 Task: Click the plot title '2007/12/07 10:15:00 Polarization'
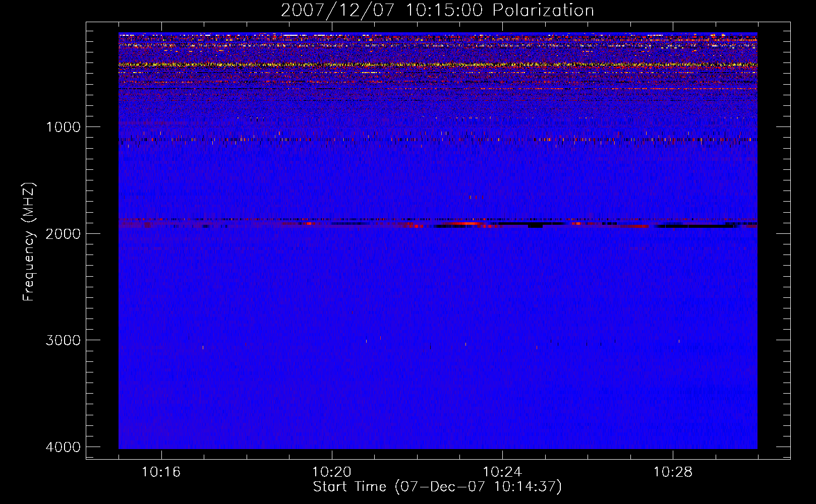pyautogui.click(x=437, y=10)
